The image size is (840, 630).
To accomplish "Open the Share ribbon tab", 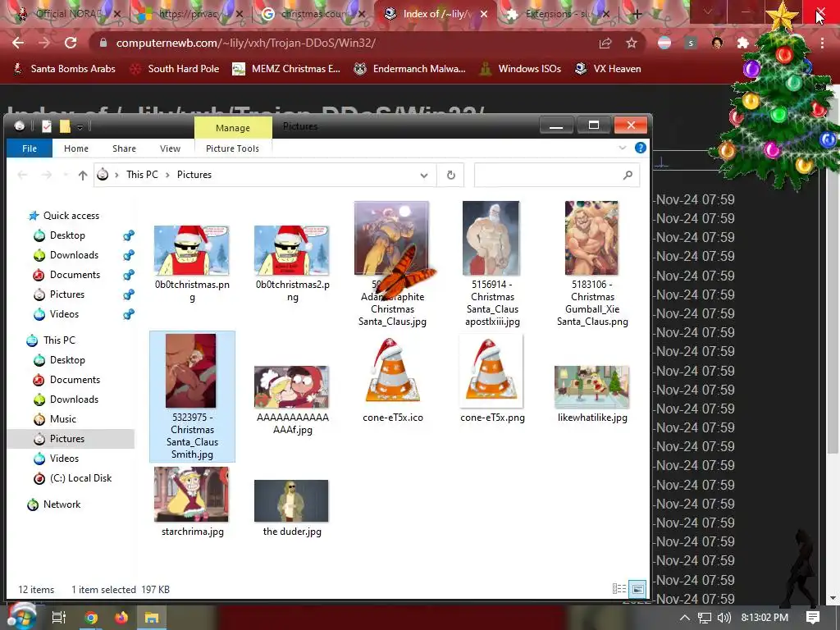I will [x=125, y=148].
